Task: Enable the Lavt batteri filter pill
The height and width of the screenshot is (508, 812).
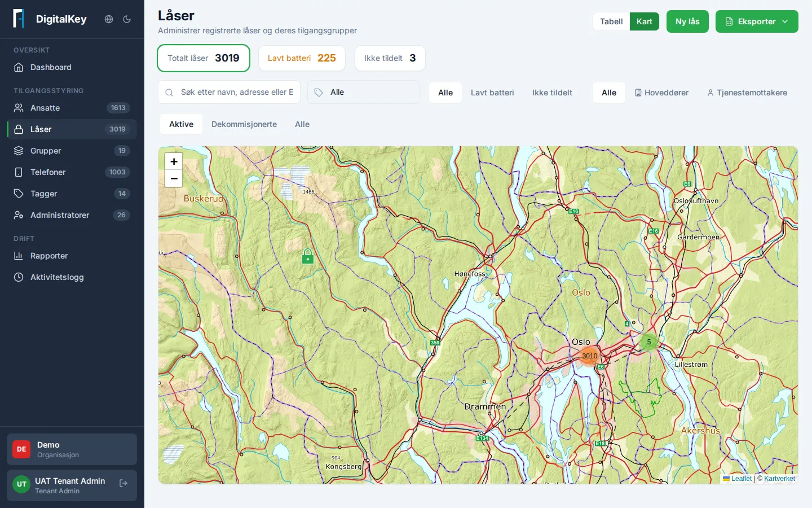Action: coord(492,93)
